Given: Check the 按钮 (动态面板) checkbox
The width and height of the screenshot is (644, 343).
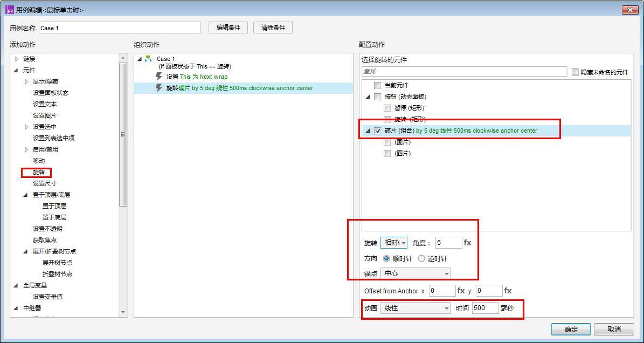Looking at the screenshot, I should tap(377, 97).
